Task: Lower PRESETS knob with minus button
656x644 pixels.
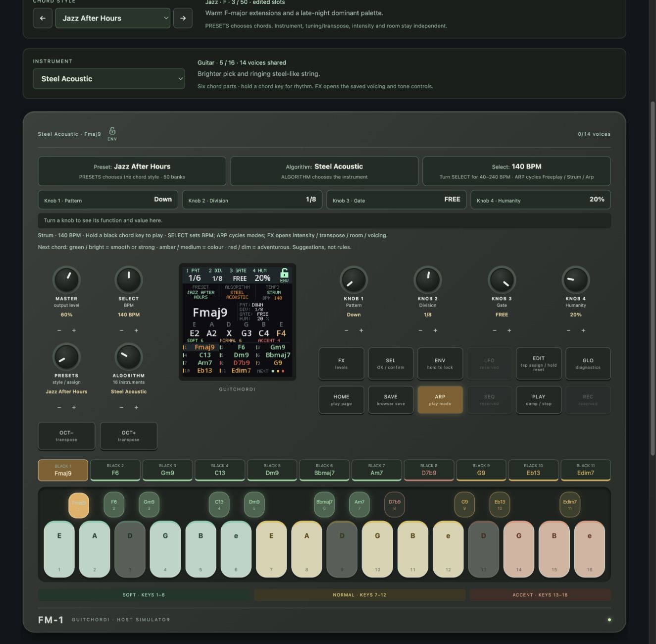Action: [x=59, y=407]
